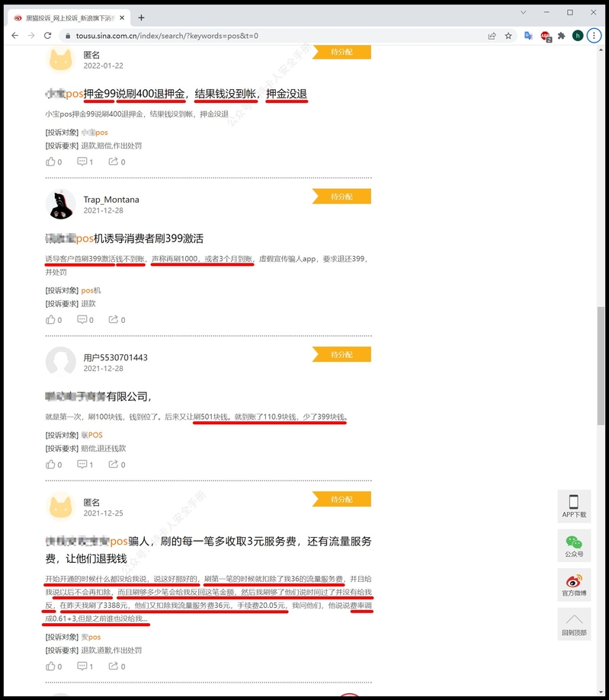Open the green profile avatar 'h'
Image resolution: width=609 pixels, height=700 pixels.
click(x=578, y=36)
